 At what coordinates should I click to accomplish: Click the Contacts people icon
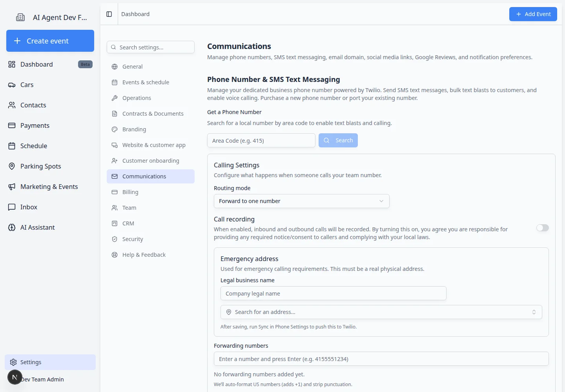point(12,105)
